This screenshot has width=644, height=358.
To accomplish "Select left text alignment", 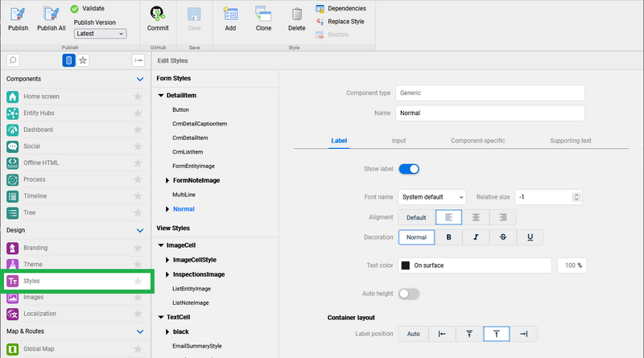I will click(448, 217).
